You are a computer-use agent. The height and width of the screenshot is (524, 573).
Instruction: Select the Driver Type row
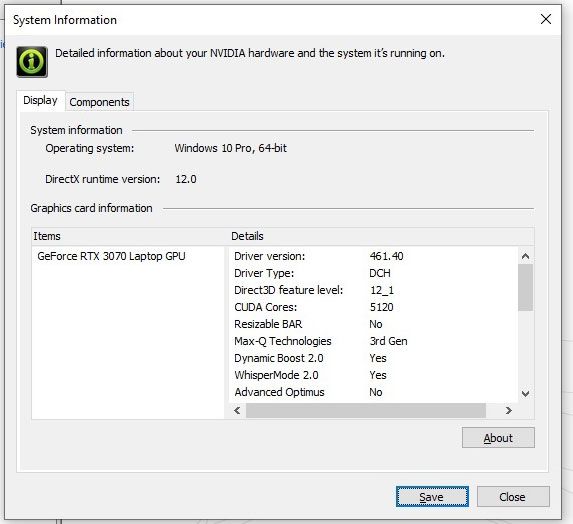[373, 273]
